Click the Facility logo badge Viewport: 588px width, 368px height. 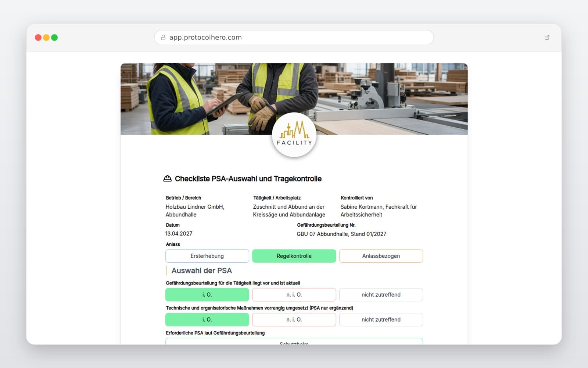(x=294, y=135)
